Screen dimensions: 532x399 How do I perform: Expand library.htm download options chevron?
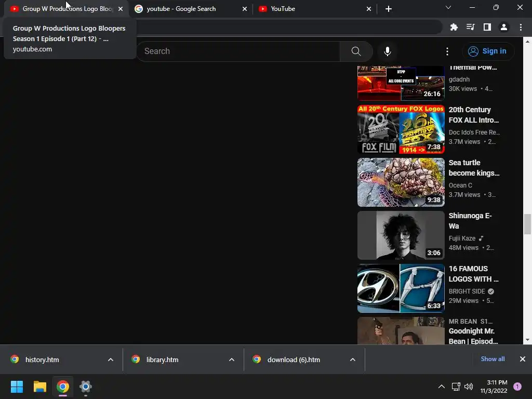point(232,360)
